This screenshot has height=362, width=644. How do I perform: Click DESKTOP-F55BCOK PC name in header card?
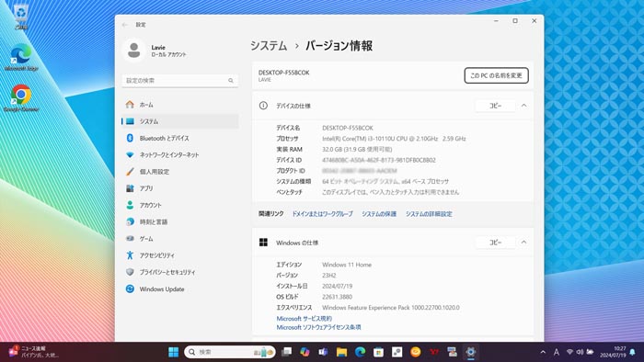click(x=283, y=73)
